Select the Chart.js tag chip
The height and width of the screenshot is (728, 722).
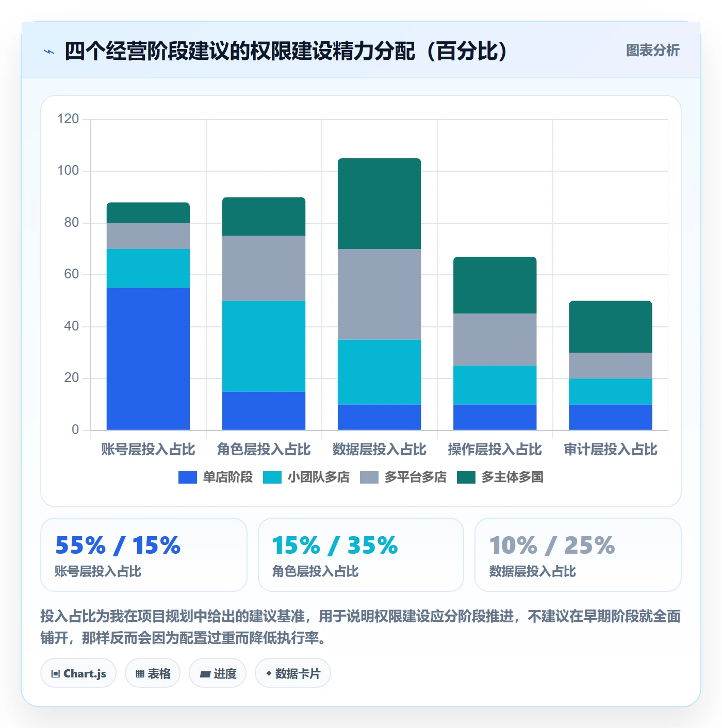click(x=78, y=673)
